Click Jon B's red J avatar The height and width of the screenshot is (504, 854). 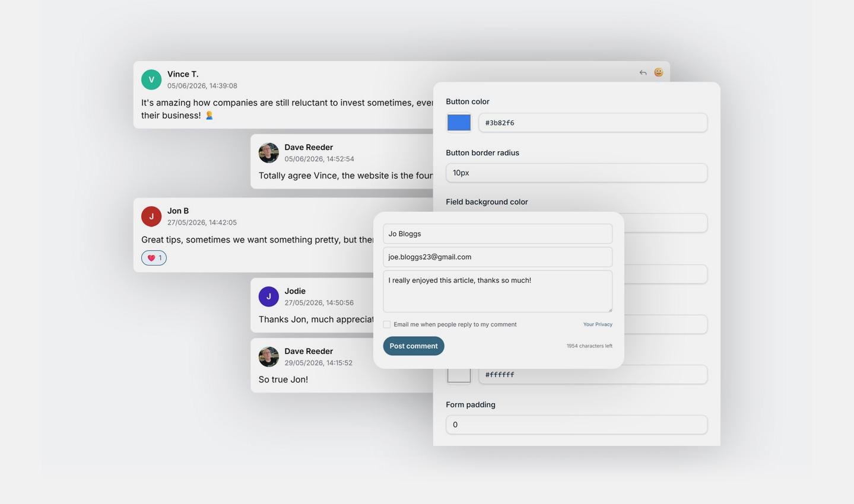coord(151,216)
